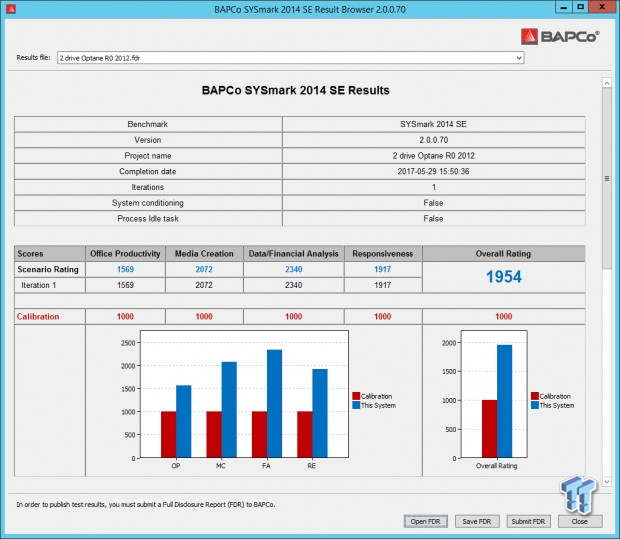The height and width of the screenshot is (539, 620).
Task: Click the blue FA bar in the chart
Action: pos(274,403)
